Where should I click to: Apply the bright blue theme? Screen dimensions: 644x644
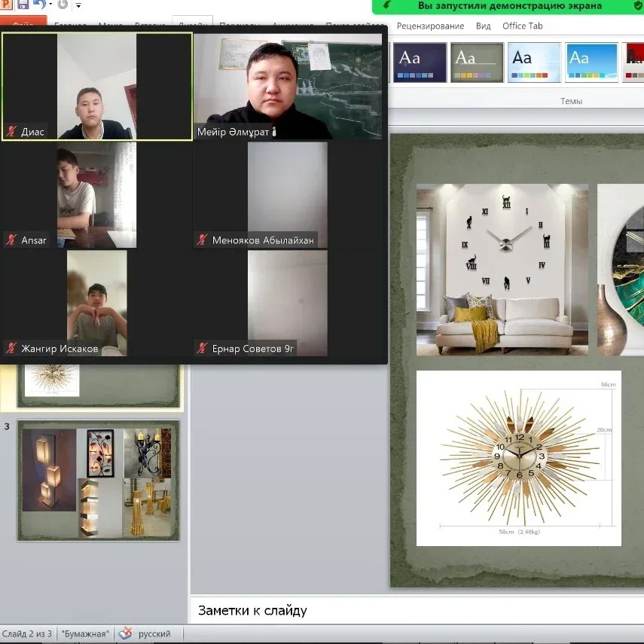(x=591, y=63)
